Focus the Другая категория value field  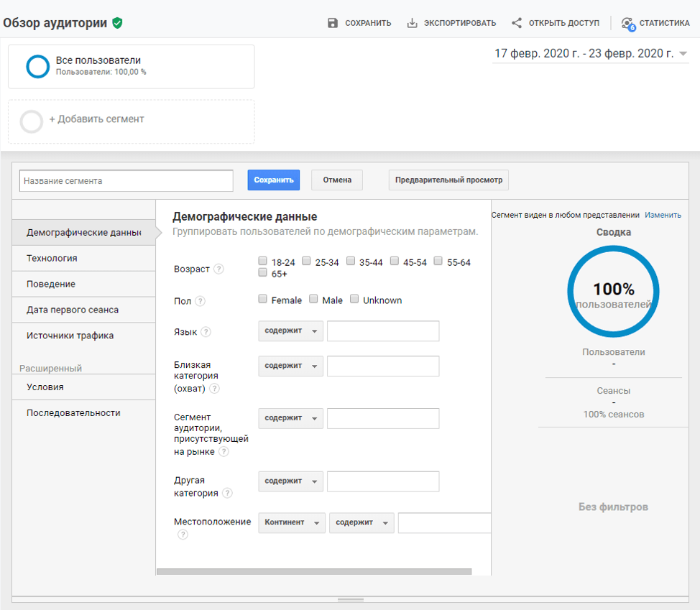coord(383,481)
